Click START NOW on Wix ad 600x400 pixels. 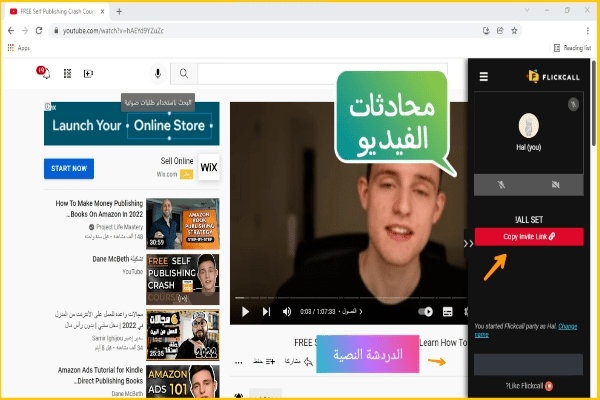(69, 168)
